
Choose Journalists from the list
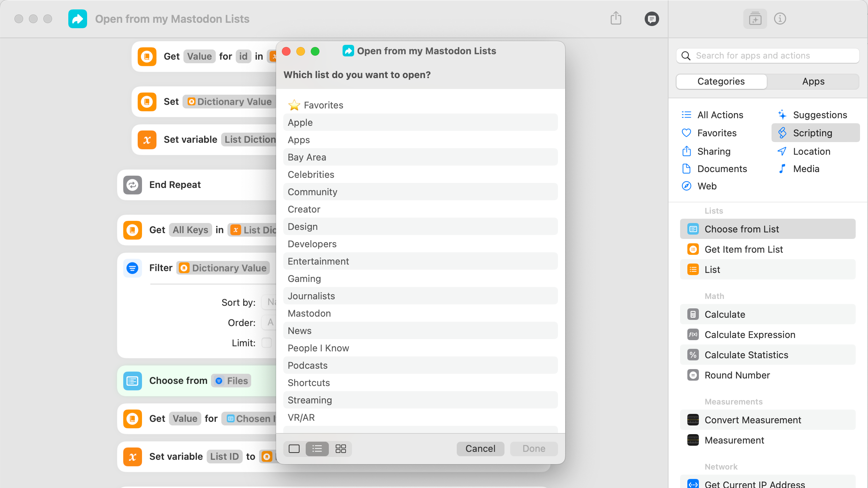[420, 296]
